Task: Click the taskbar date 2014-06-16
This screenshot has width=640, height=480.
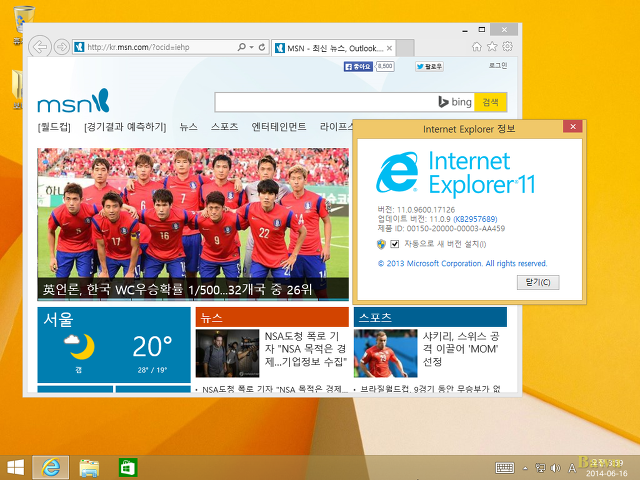Action: click(607, 473)
